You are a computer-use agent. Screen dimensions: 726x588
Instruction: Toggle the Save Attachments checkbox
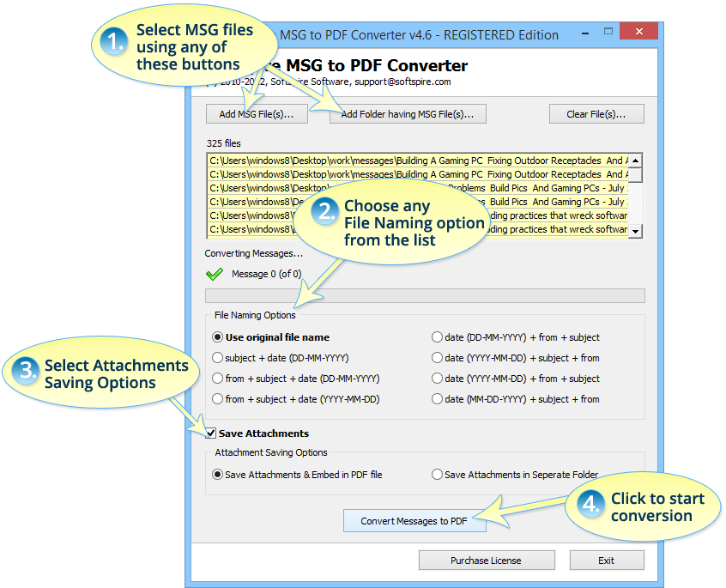[210, 433]
